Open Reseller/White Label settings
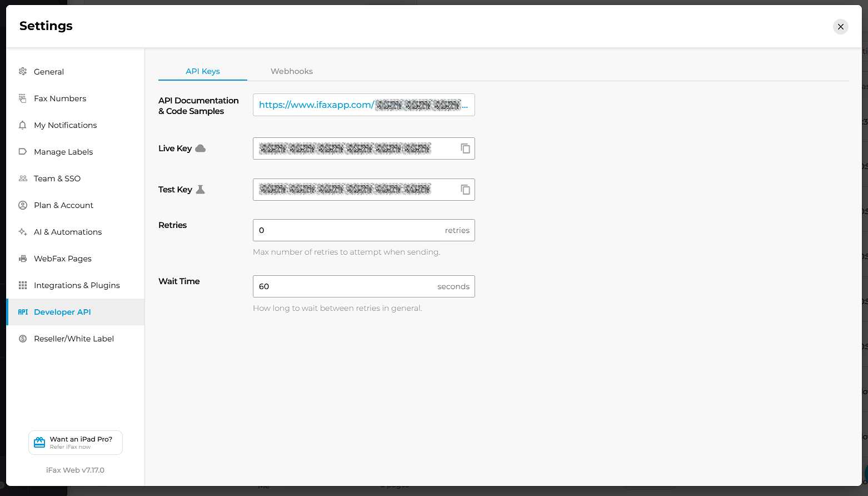The image size is (868, 496). (75, 339)
